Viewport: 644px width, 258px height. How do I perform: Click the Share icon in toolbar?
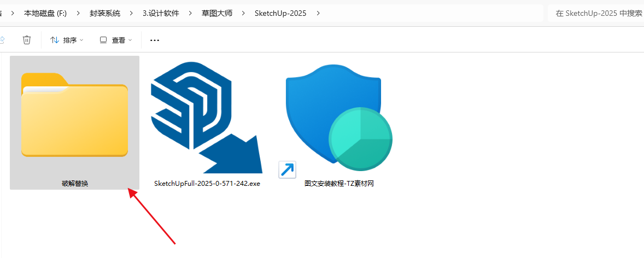click(2, 40)
